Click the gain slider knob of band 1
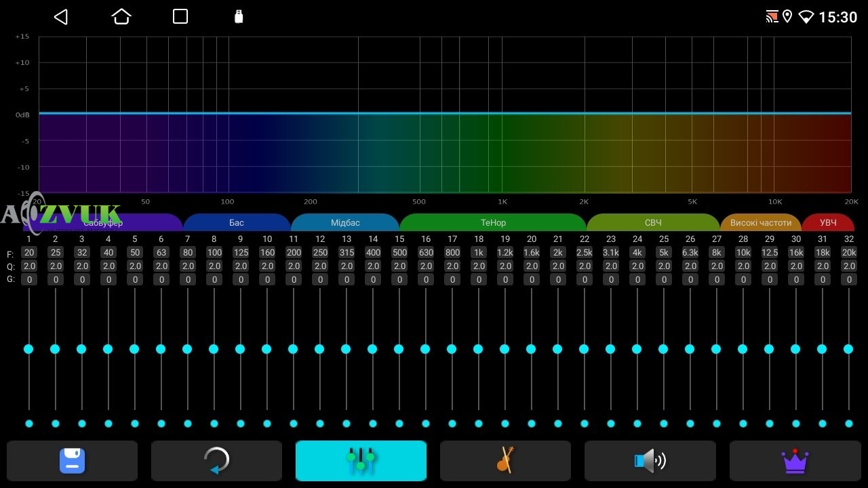This screenshot has height=488, width=868. (28, 349)
